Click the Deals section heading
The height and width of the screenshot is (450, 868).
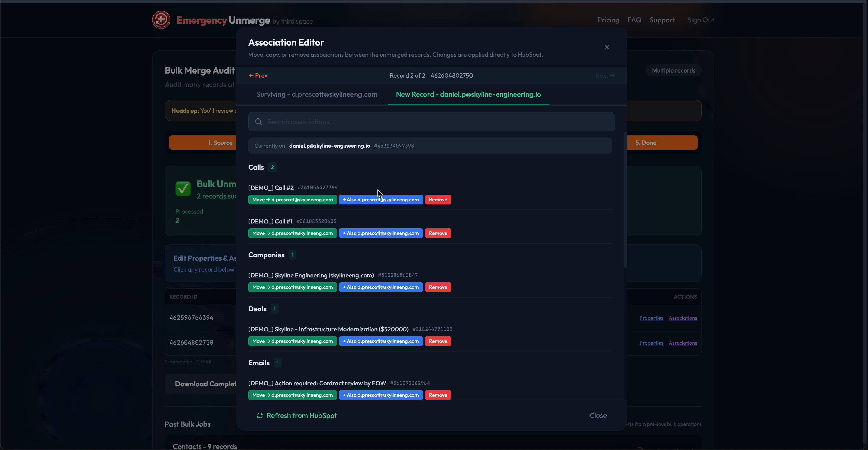coord(257,309)
